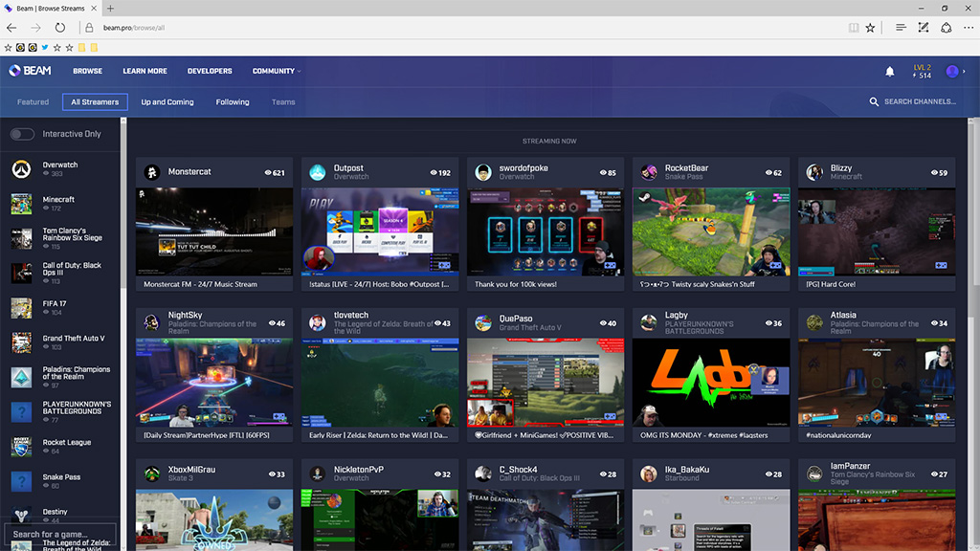980x551 pixels.
Task: Click the browser forward arrow
Action: (35, 28)
